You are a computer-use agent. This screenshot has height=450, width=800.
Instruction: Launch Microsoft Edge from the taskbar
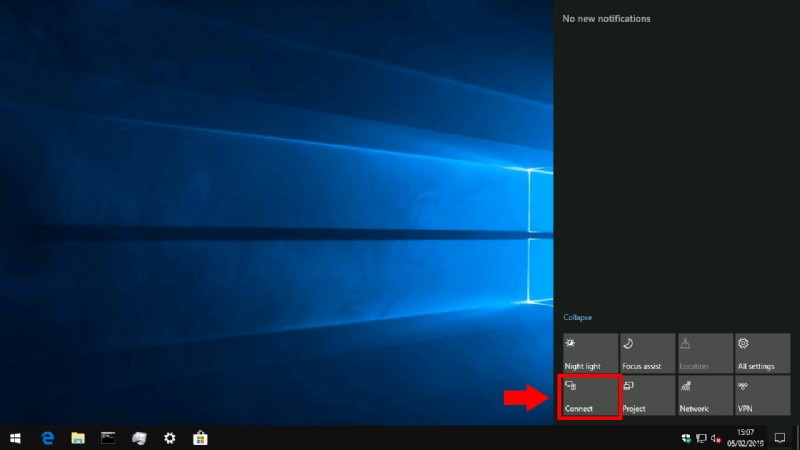coord(47,438)
